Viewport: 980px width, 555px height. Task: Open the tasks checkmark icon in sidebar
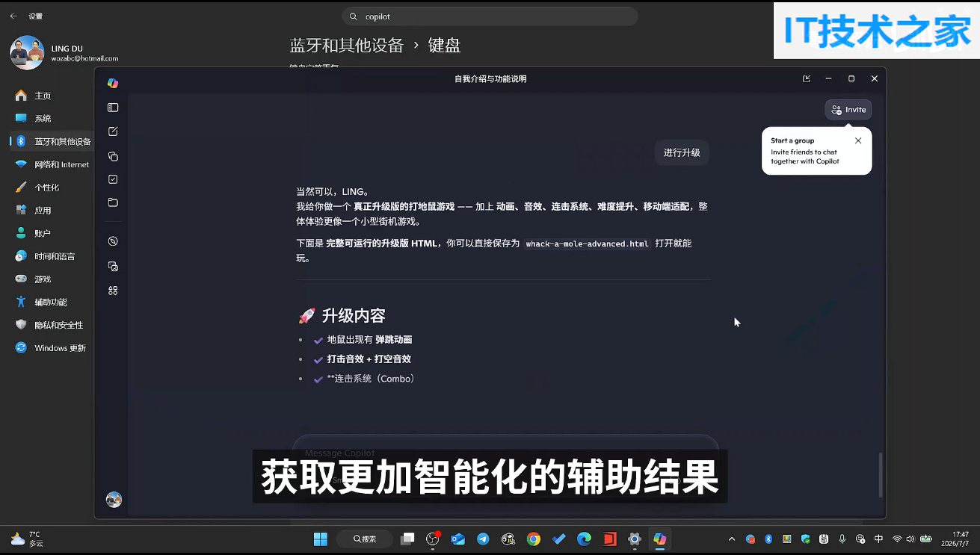coord(113,179)
